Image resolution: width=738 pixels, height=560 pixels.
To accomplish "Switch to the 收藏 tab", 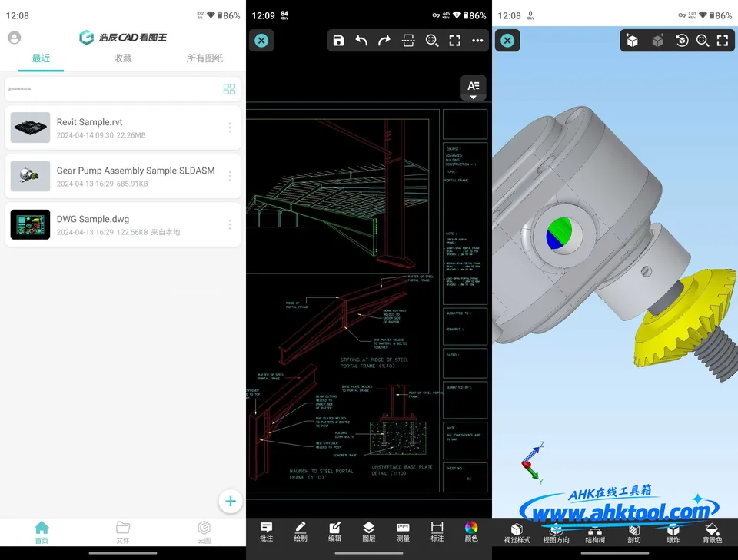I will pyautogui.click(x=123, y=58).
